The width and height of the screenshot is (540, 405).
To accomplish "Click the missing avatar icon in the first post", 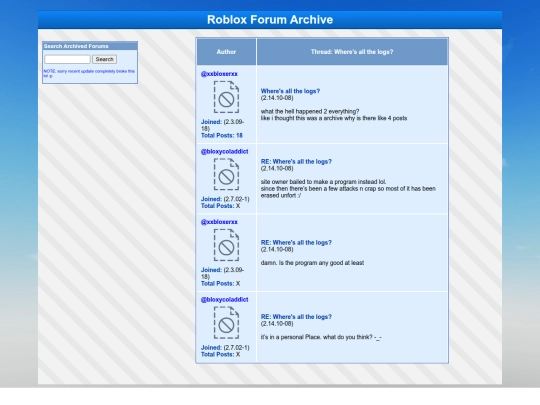I will [226, 97].
